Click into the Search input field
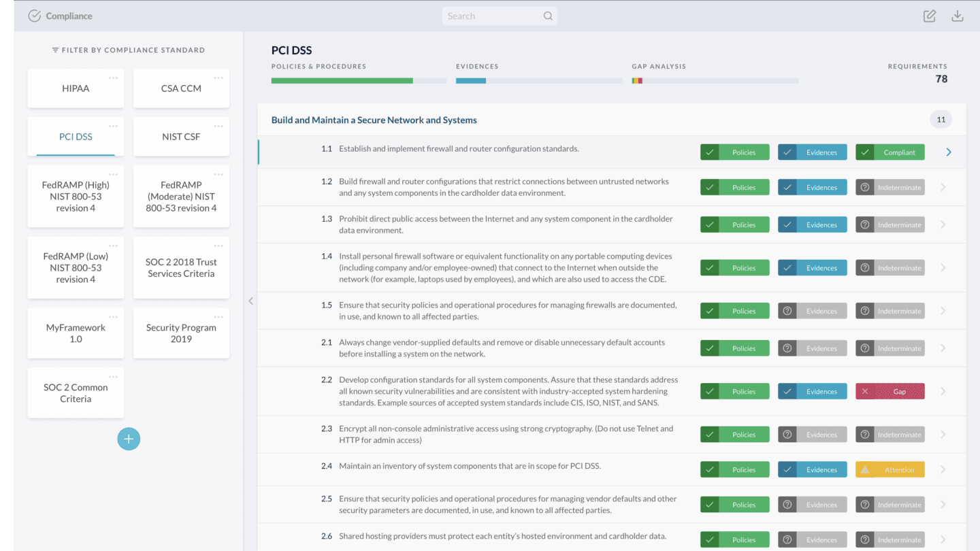This screenshot has height=551, width=980. (491, 16)
